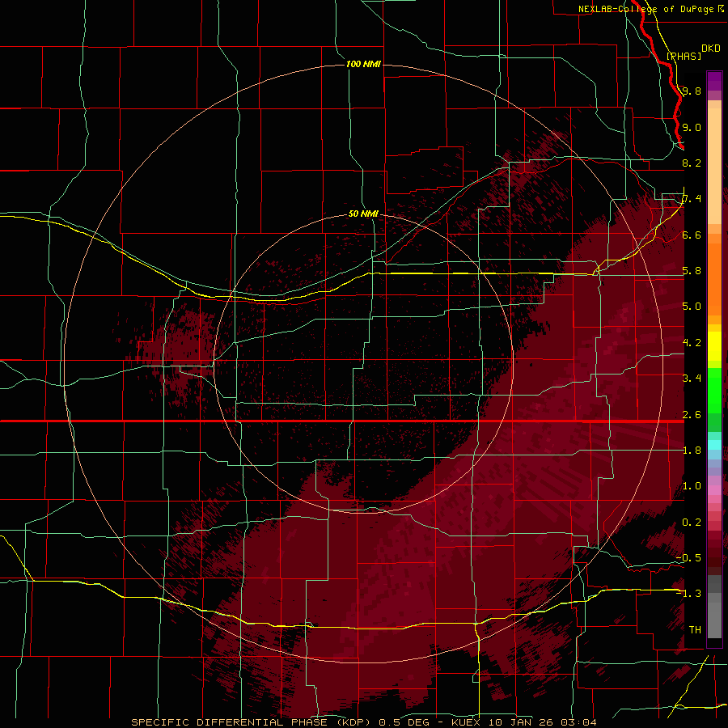Click the 3.4 legend value
The height and width of the screenshot is (728, 728).
692,379
